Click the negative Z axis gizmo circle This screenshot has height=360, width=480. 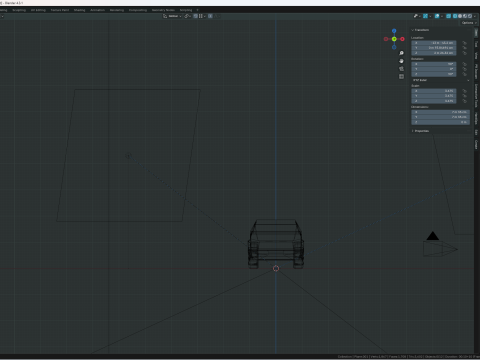394,47
